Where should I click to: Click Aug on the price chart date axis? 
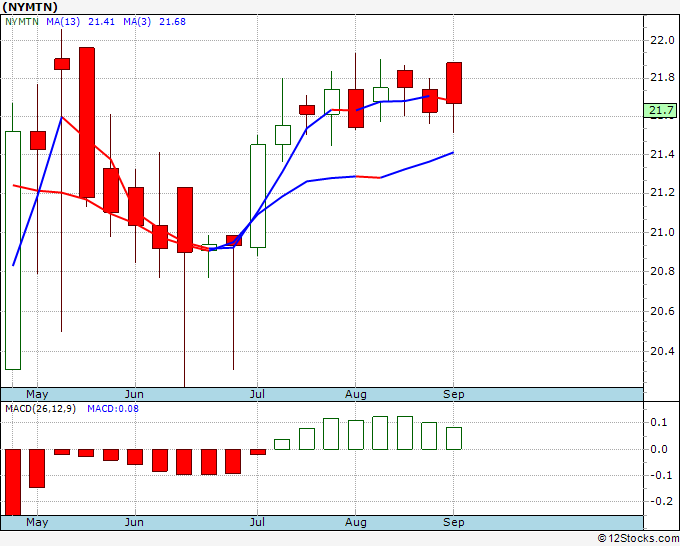356,394
